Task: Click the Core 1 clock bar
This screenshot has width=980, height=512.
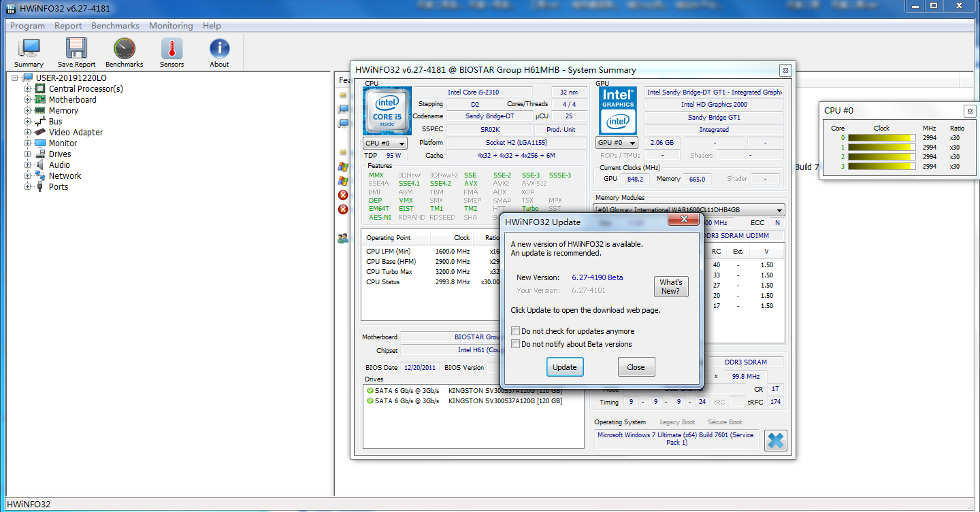Action: pyautogui.click(x=882, y=148)
